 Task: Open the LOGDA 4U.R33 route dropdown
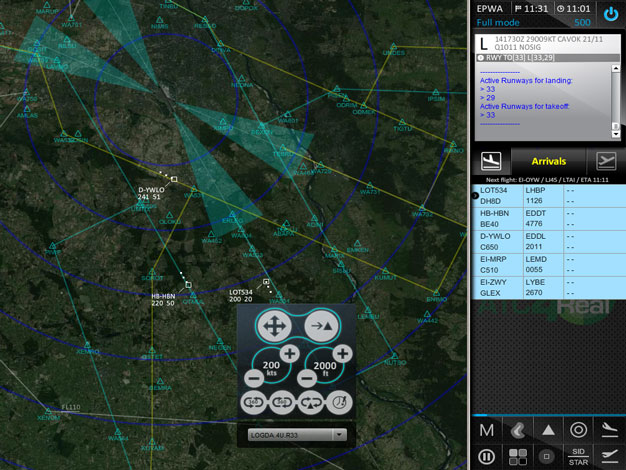[297, 434]
